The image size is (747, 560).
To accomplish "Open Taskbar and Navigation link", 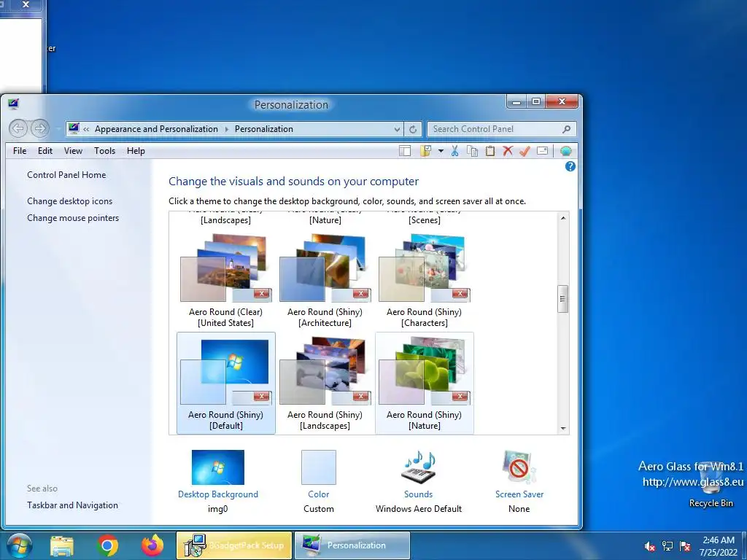I will pos(72,505).
